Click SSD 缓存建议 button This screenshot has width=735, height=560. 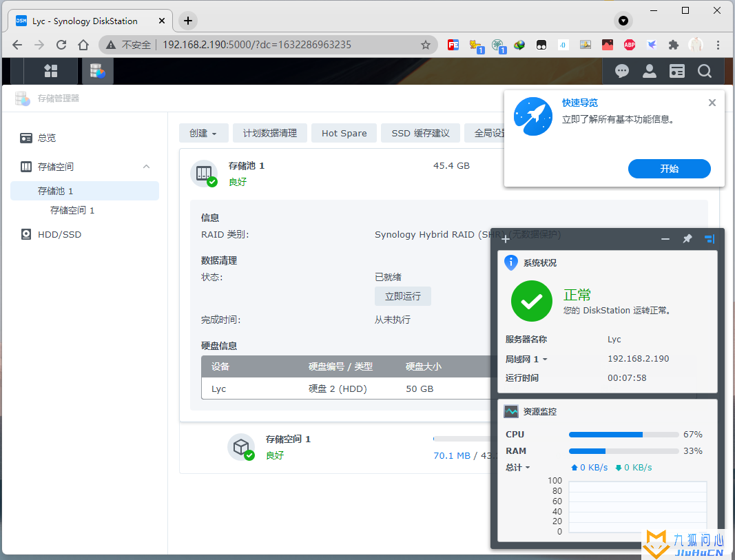420,133
